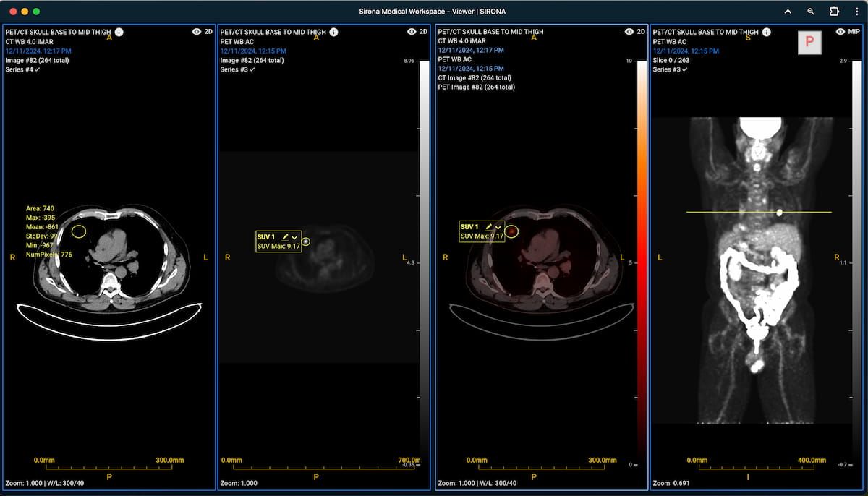Click the Sirona Medical Workspace title bar text

click(434, 11)
